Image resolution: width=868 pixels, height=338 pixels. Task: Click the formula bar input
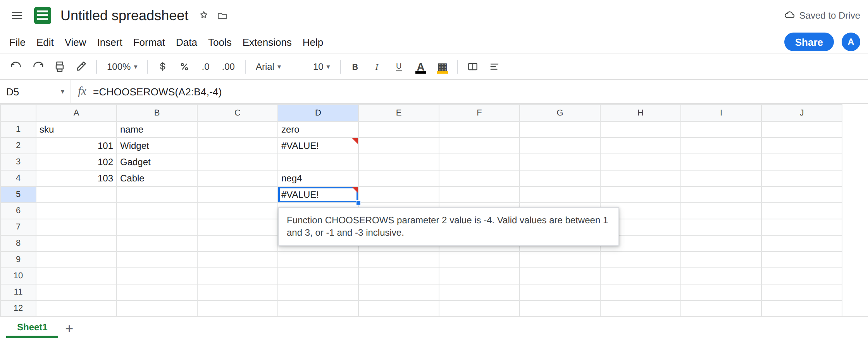pyautogui.click(x=479, y=92)
